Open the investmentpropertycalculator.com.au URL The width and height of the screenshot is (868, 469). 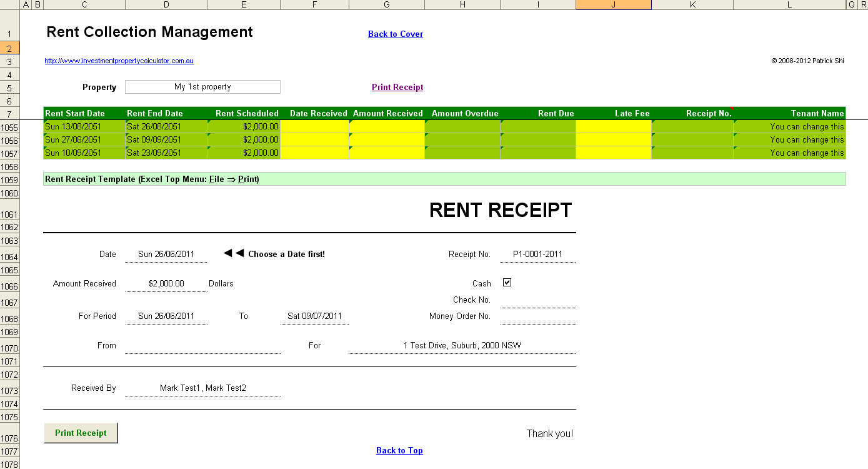click(x=119, y=61)
